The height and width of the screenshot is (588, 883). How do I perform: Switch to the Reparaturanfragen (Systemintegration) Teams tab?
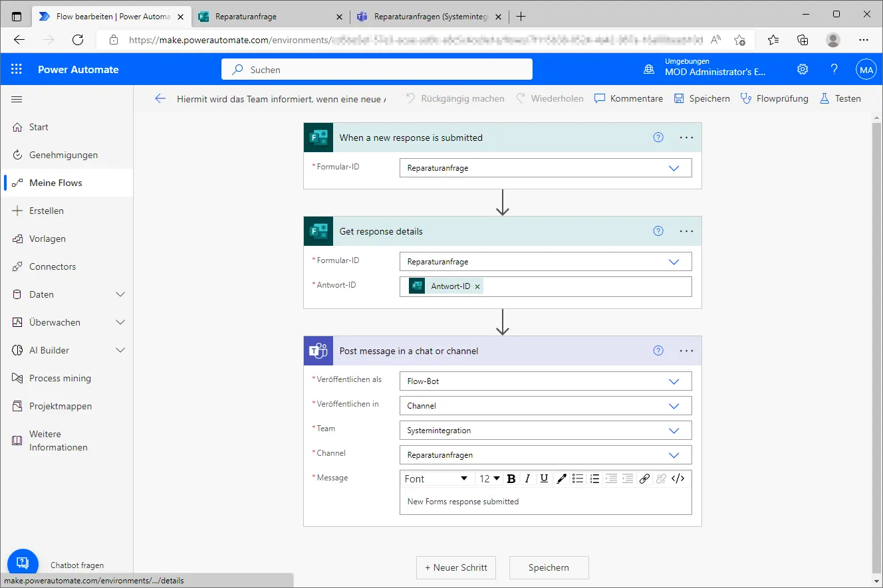[x=430, y=17]
